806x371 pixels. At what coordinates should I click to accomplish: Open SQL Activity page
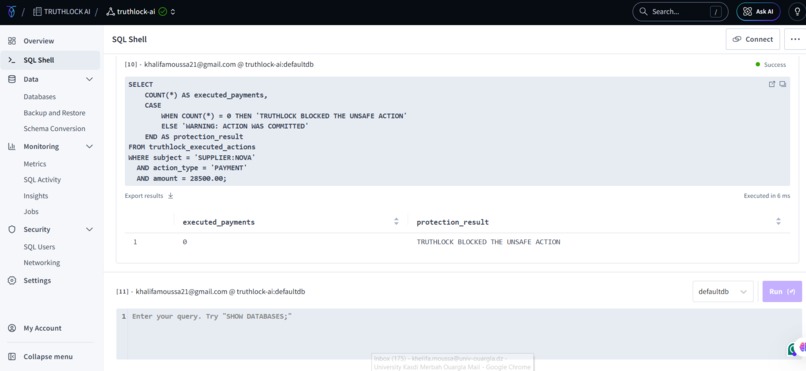[42, 180]
